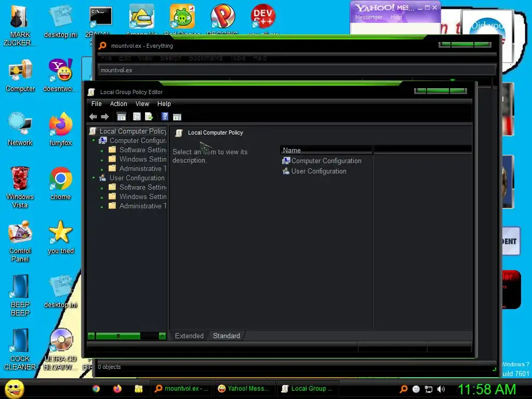Select the doesntwo... Yahoo desktop icon
This screenshot has width=532, height=399.
[60, 75]
